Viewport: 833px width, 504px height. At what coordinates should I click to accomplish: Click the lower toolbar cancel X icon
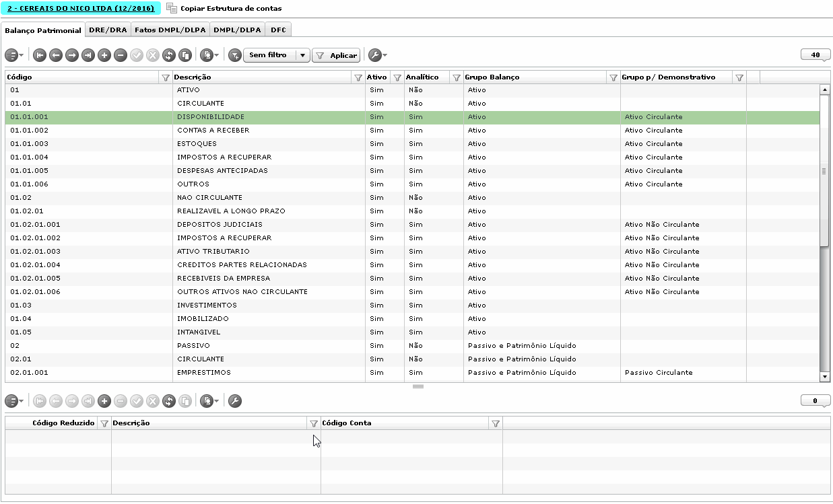(x=153, y=401)
